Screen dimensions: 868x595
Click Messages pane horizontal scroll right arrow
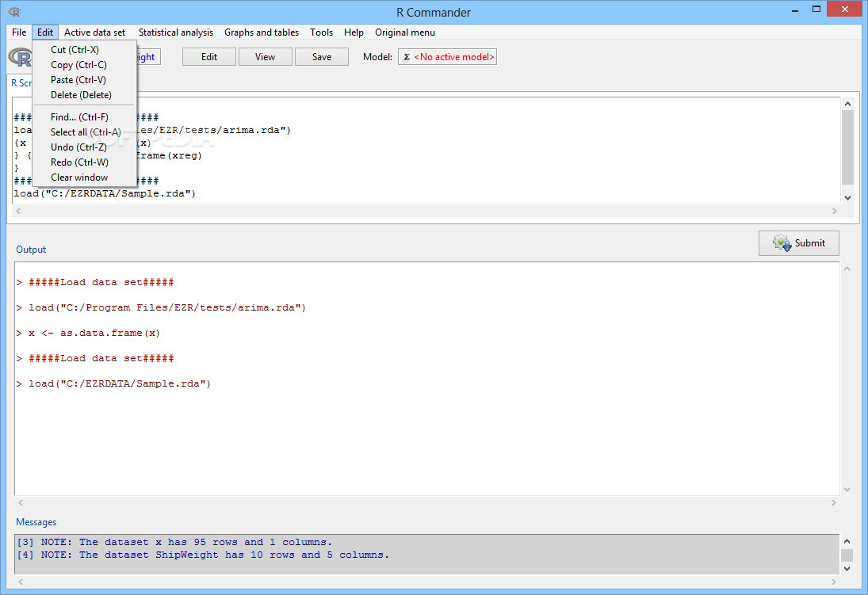(834, 582)
